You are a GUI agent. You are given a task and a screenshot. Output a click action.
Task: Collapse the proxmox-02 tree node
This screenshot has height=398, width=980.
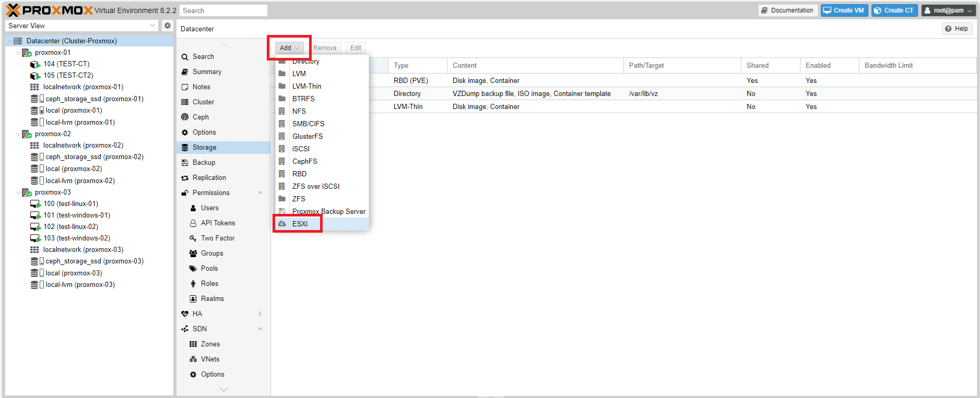18,134
